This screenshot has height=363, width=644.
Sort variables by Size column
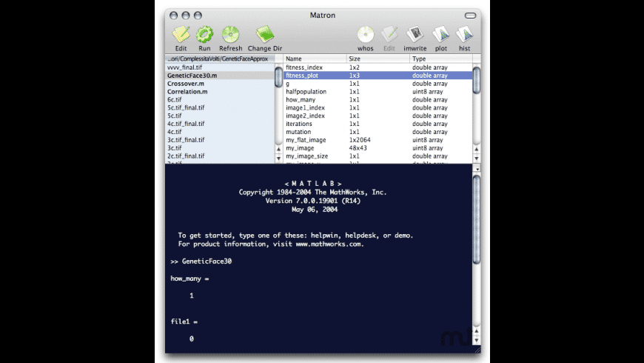pyautogui.click(x=378, y=59)
